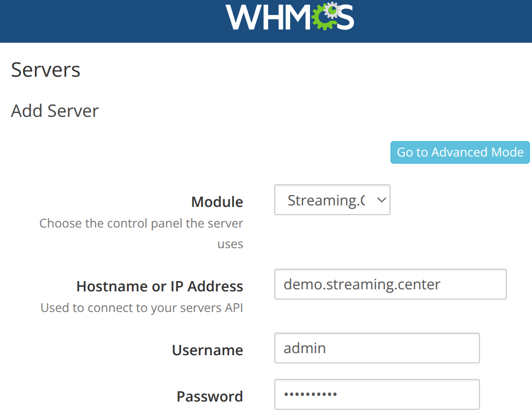Click the green gear icon in logo
532x417 pixels.
coord(325,18)
